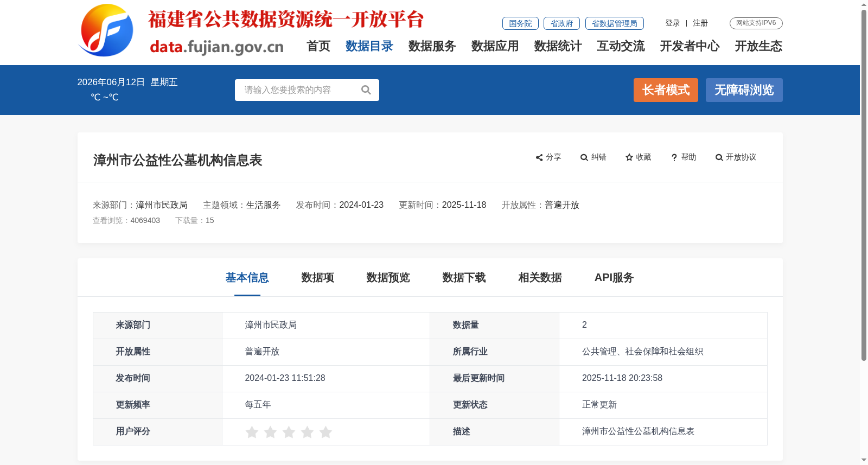Click header text 来源部门：漳州市民政局
This screenshot has width=868, height=465.
(x=140, y=205)
